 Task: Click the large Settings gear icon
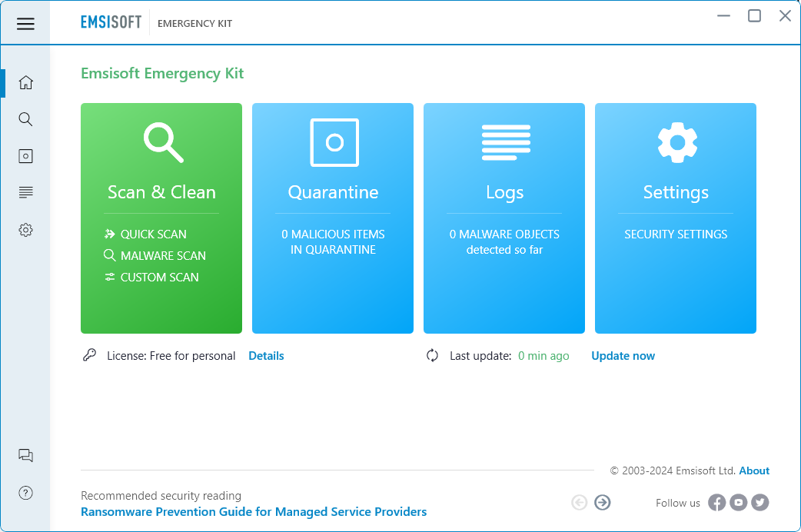click(x=677, y=142)
